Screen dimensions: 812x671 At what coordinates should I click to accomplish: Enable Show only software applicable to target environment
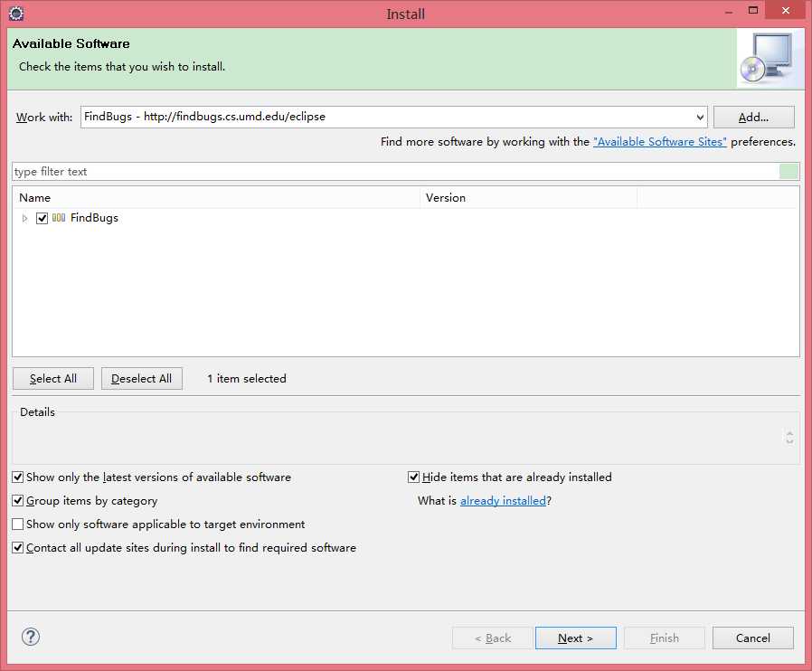(17, 524)
